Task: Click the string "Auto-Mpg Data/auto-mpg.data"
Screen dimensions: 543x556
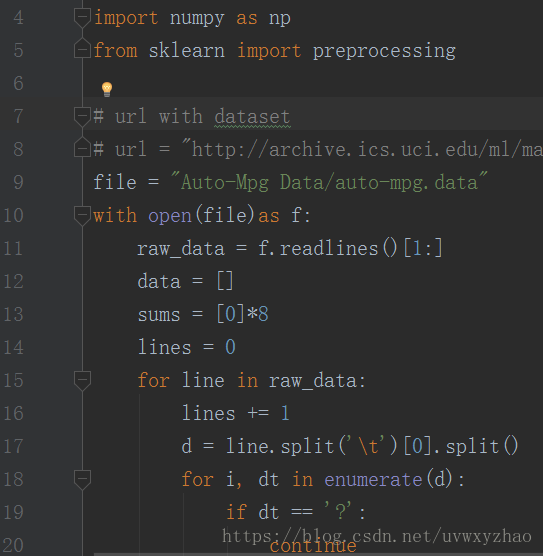Action: tap(329, 183)
